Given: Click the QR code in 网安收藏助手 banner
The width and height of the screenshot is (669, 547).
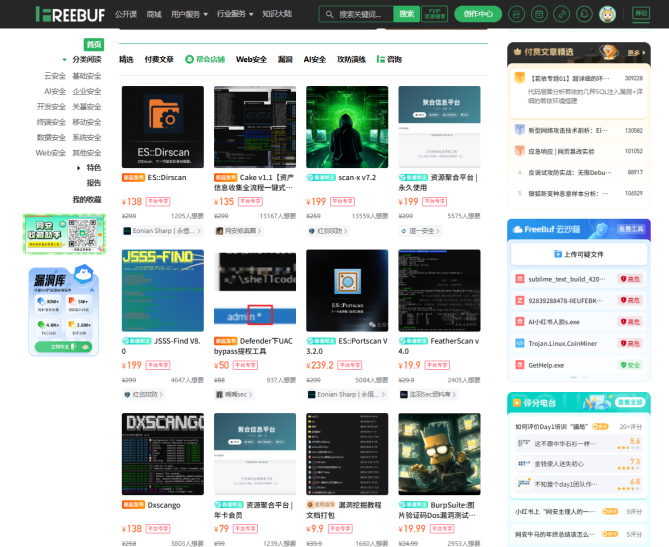Looking at the screenshot, I should pos(82,233).
